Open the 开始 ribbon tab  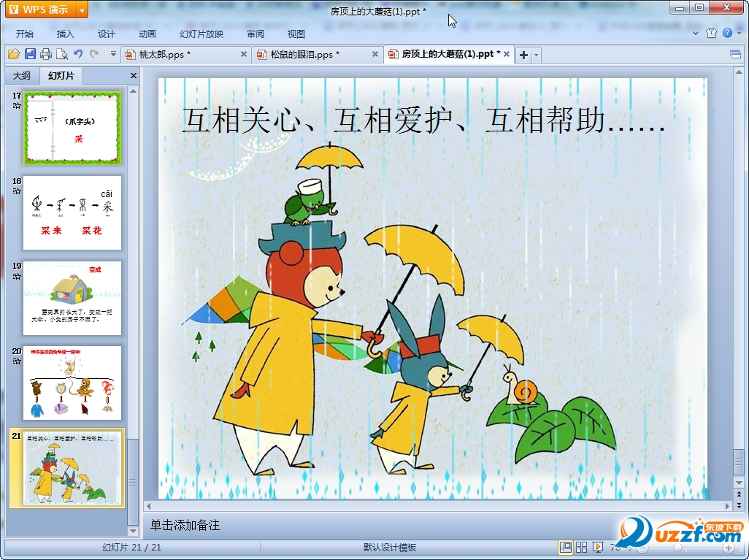pos(25,34)
